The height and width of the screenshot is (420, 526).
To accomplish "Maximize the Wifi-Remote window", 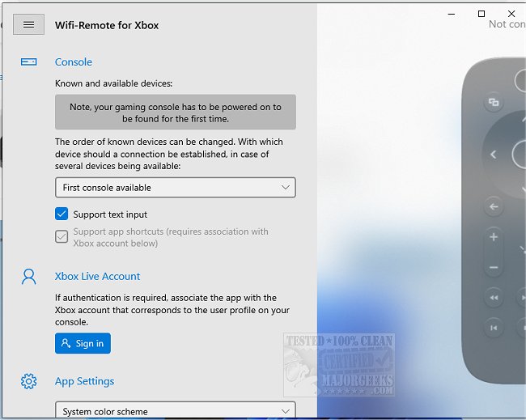I will pyautogui.click(x=481, y=14).
